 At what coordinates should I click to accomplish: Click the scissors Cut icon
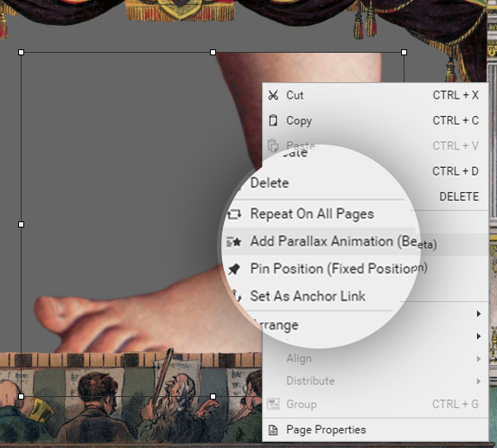pyautogui.click(x=273, y=95)
